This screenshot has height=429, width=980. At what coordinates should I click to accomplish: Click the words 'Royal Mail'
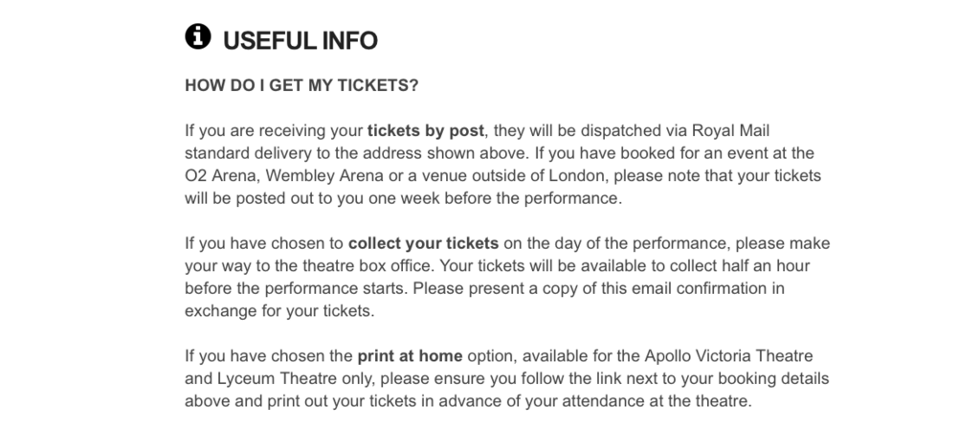coord(730,130)
